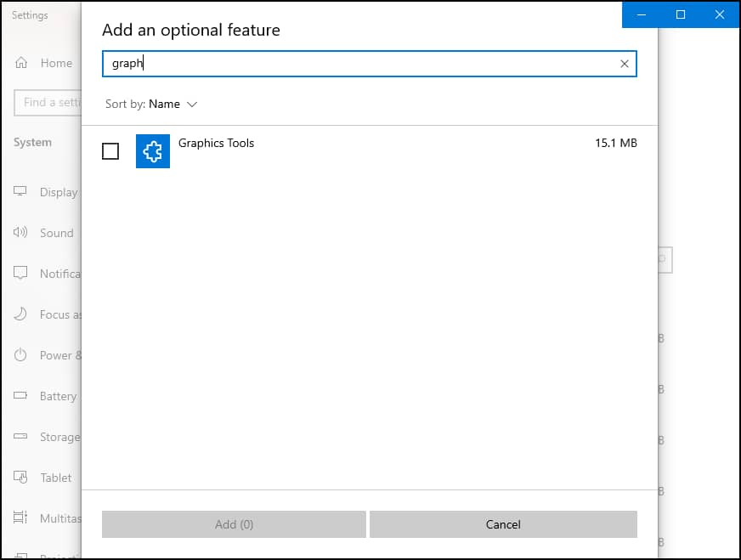Click the Storage drive icon
Image resolution: width=741 pixels, height=560 pixels.
tap(20, 436)
